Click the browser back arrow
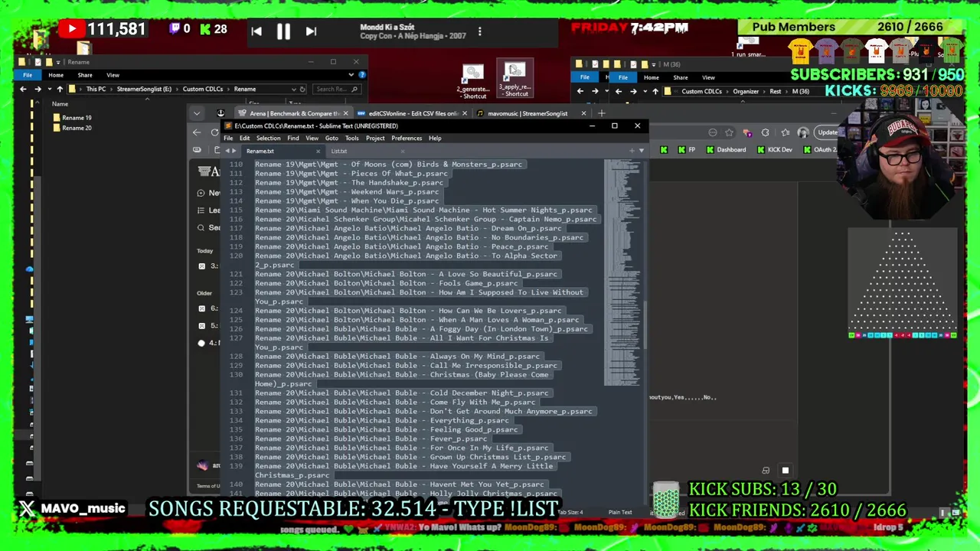This screenshot has width=980, height=551. tap(197, 132)
